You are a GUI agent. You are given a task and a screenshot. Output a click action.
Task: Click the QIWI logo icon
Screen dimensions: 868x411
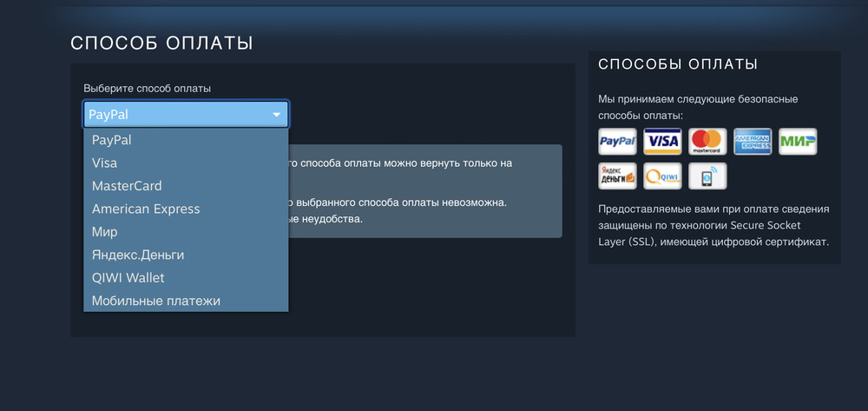662,176
